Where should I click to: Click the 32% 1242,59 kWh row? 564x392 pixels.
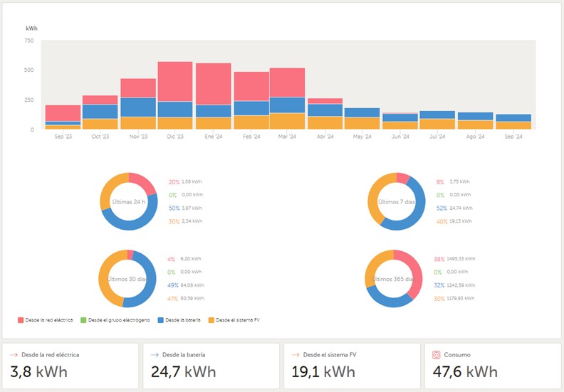click(454, 285)
